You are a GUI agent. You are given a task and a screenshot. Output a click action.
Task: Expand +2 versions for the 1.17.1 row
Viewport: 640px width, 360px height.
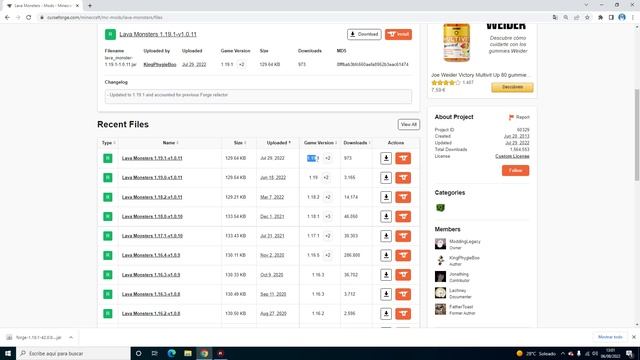(x=327, y=236)
